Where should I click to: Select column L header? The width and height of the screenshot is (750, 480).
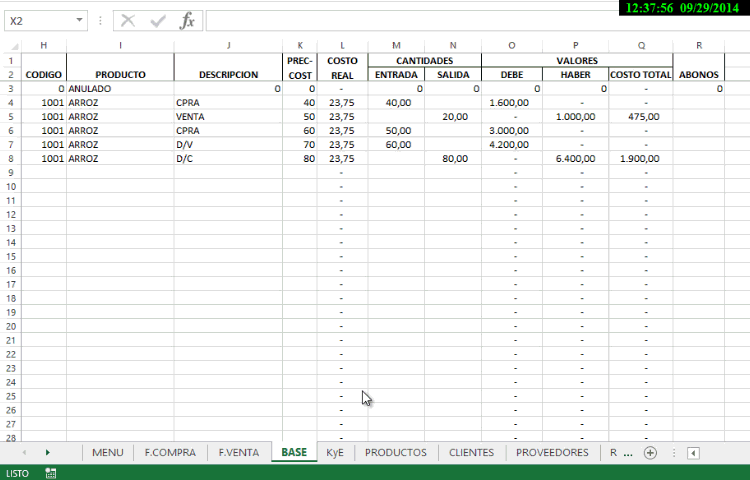tap(342, 45)
